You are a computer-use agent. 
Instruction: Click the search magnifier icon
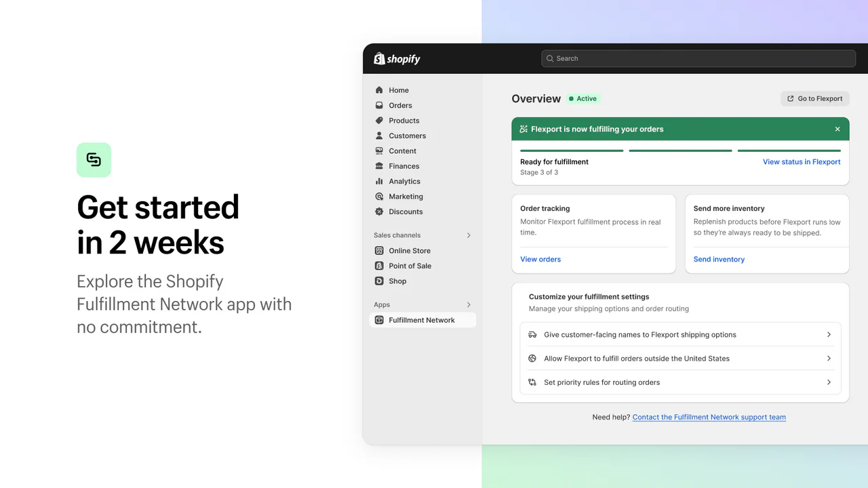(x=550, y=58)
